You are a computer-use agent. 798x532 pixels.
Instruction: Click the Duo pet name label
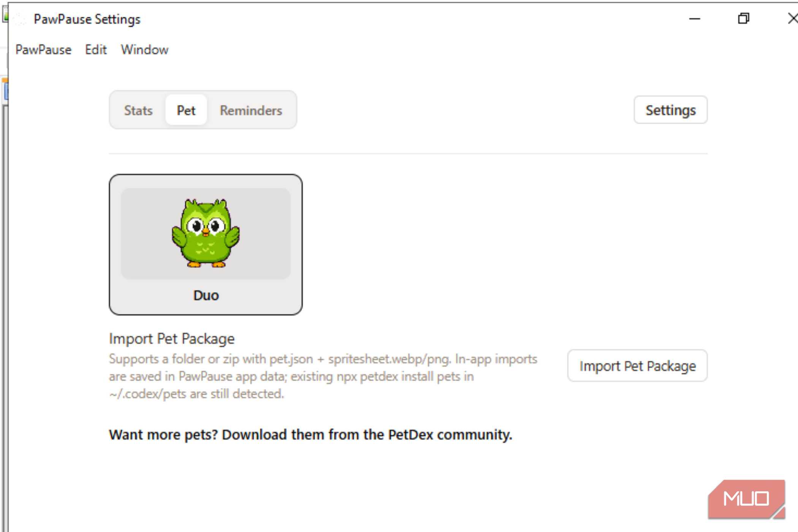click(206, 295)
